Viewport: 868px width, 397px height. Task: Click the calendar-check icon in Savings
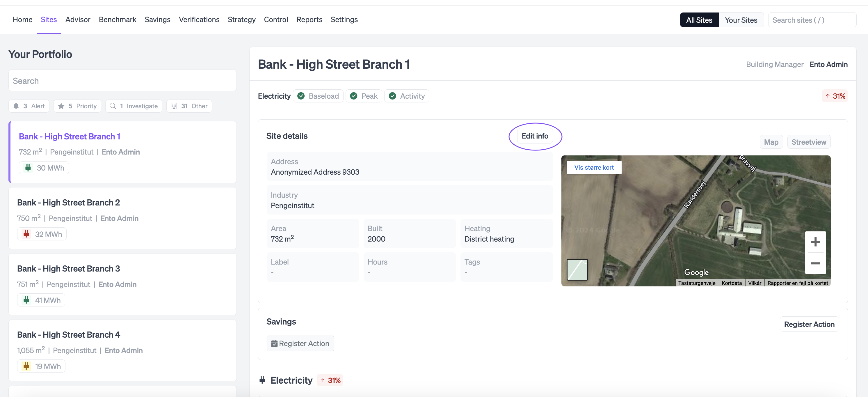(x=274, y=343)
